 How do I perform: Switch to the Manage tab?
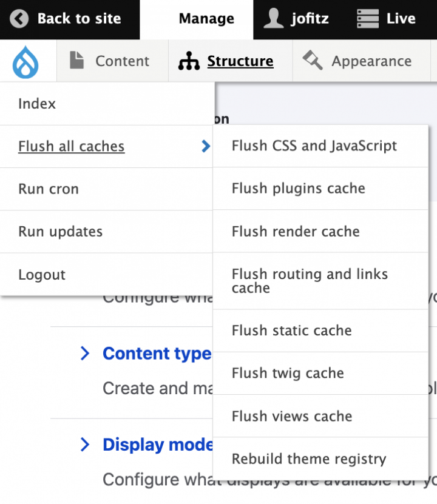206,19
